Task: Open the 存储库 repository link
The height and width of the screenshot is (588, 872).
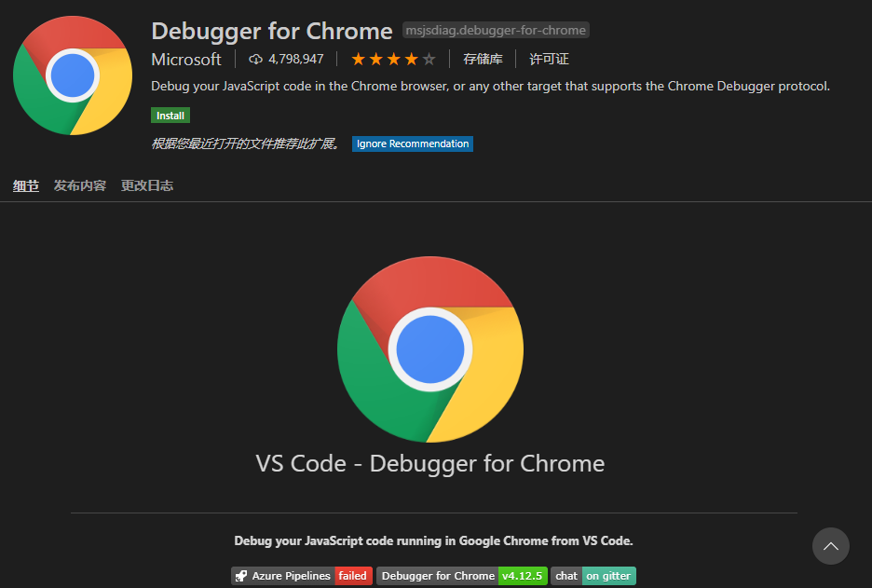Action: click(x=483, y=60)
